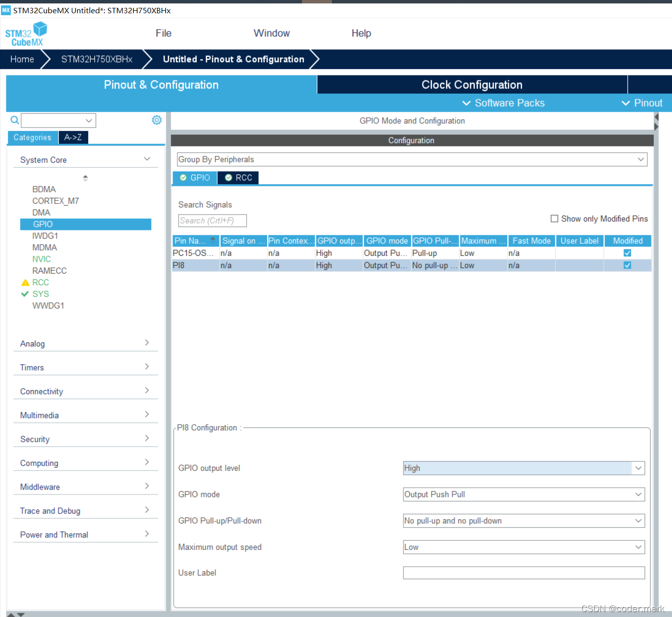Switch to Clock Configuration tab
The width and height of the screenshot is (672, 617).
pos(472,85)
